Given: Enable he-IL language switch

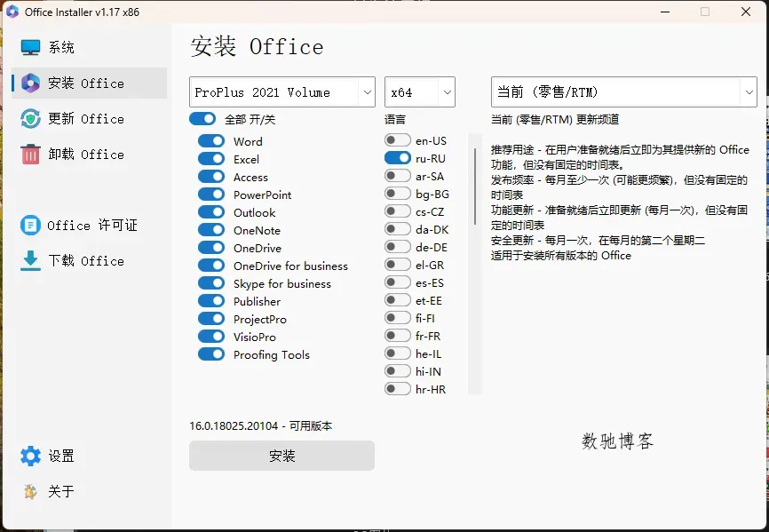Looking at the screenshot, I should 398,353.
